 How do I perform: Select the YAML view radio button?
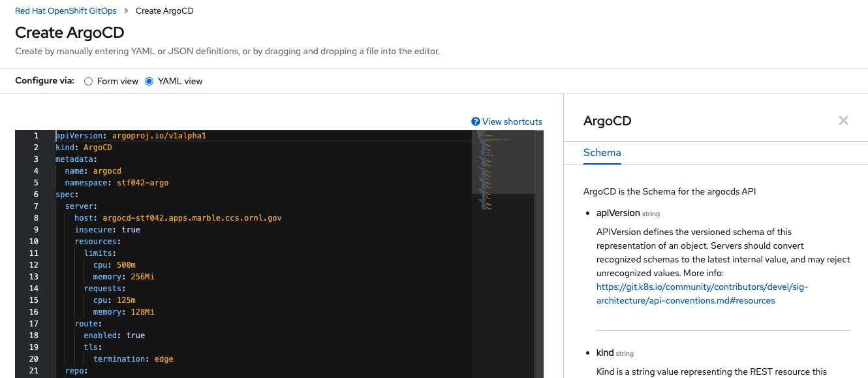[x=149, y=82]
